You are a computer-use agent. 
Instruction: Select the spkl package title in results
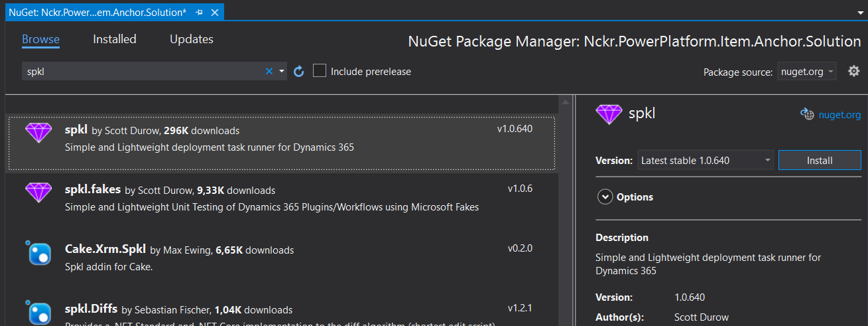pos(76,130)
